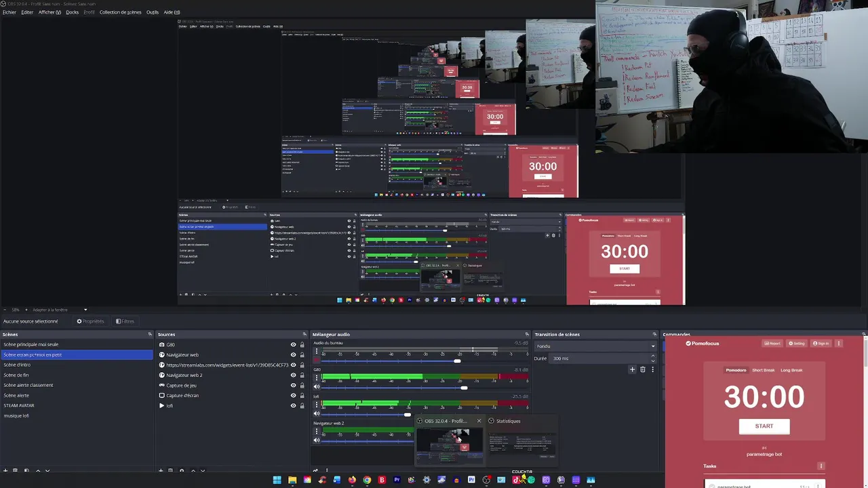868x488 pixels.
Task: Adjust lofi volume slider handle
Action: 407,413
